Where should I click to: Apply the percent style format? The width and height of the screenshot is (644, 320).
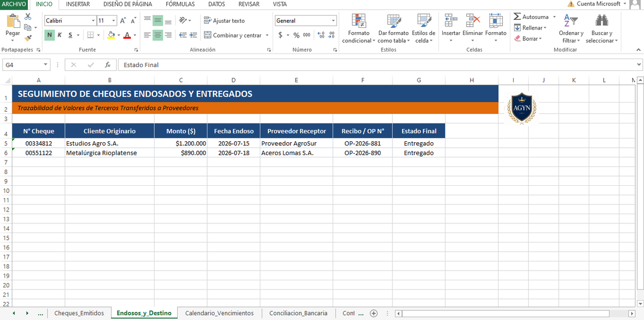(296, 35)
